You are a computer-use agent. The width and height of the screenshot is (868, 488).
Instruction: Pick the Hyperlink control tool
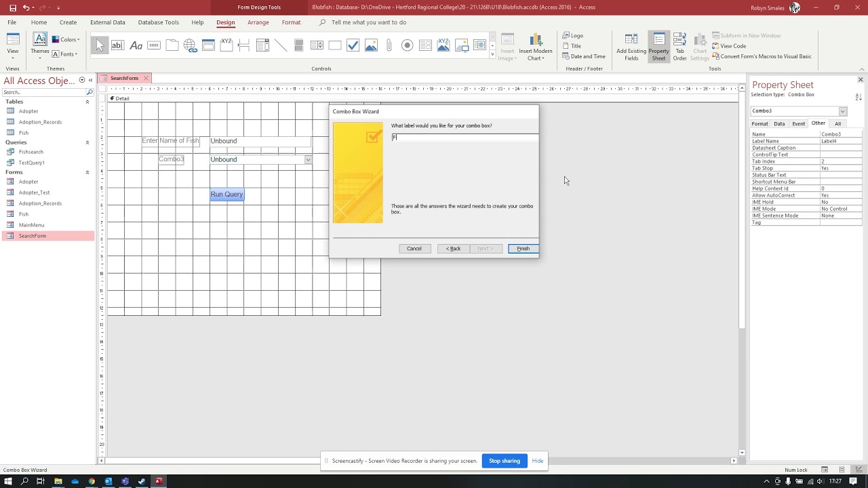click(x=190, y=45)
